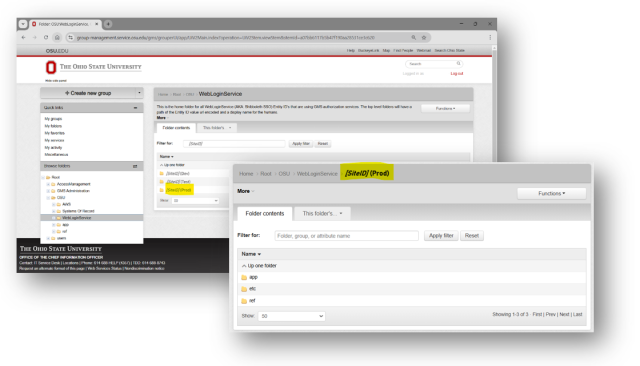
Task: Close the Folder: OSU:WebLoginService browser tab
Action: (x=96, y=24)
